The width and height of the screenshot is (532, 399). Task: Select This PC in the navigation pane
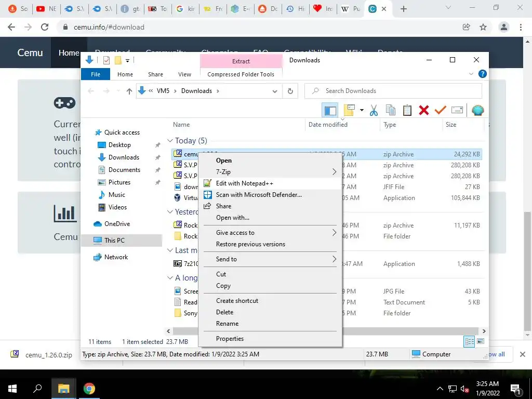point(114,241)
